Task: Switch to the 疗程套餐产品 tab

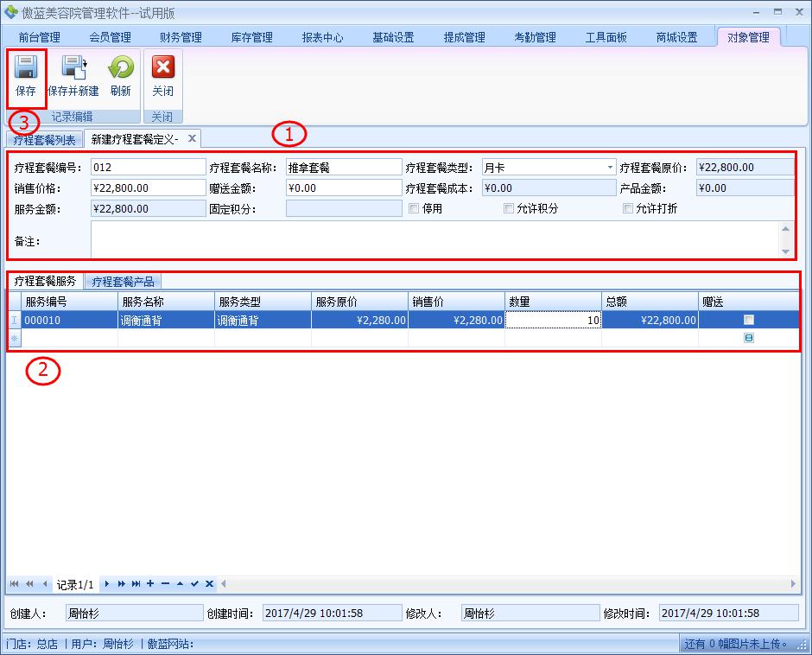Action: [x=123, y=281]
